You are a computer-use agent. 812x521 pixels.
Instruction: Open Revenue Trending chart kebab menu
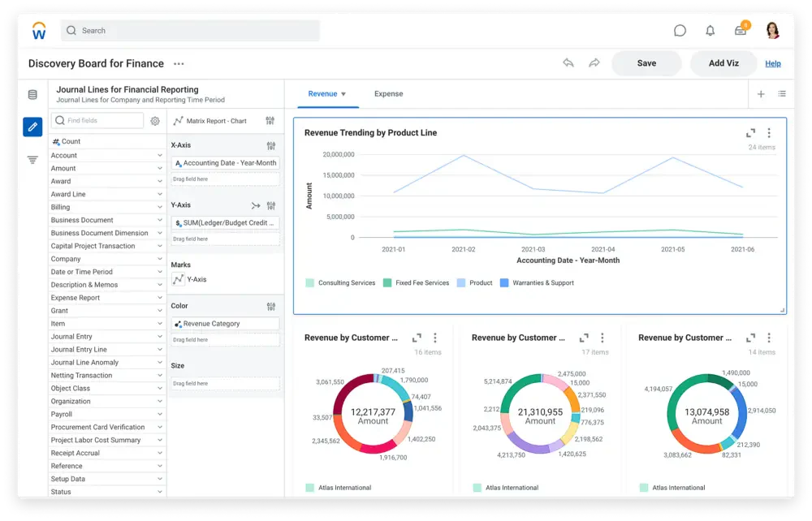tap(769, 133)
